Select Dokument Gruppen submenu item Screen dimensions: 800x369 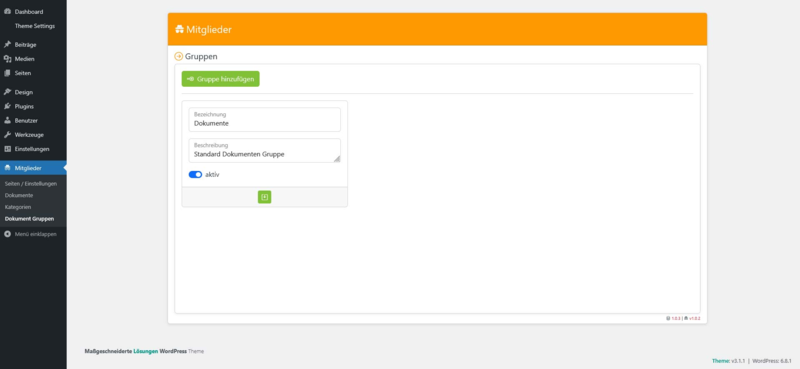30,219
